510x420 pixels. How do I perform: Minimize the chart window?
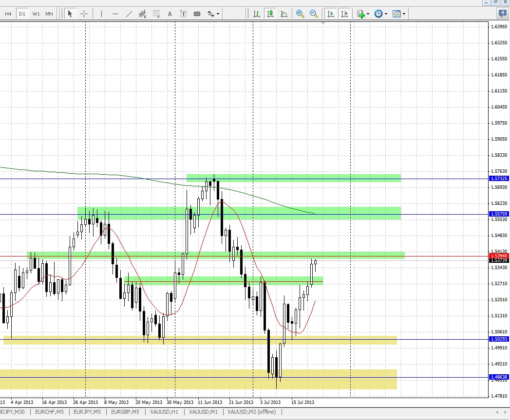486,2
